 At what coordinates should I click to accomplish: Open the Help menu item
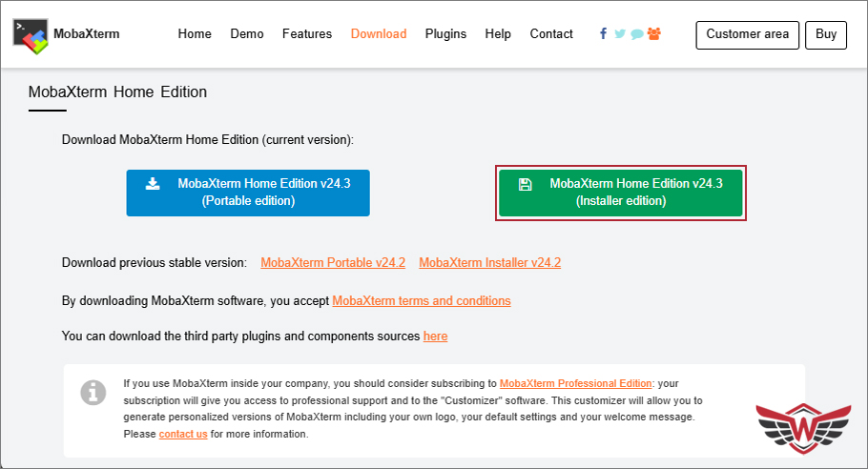(498, 34)
